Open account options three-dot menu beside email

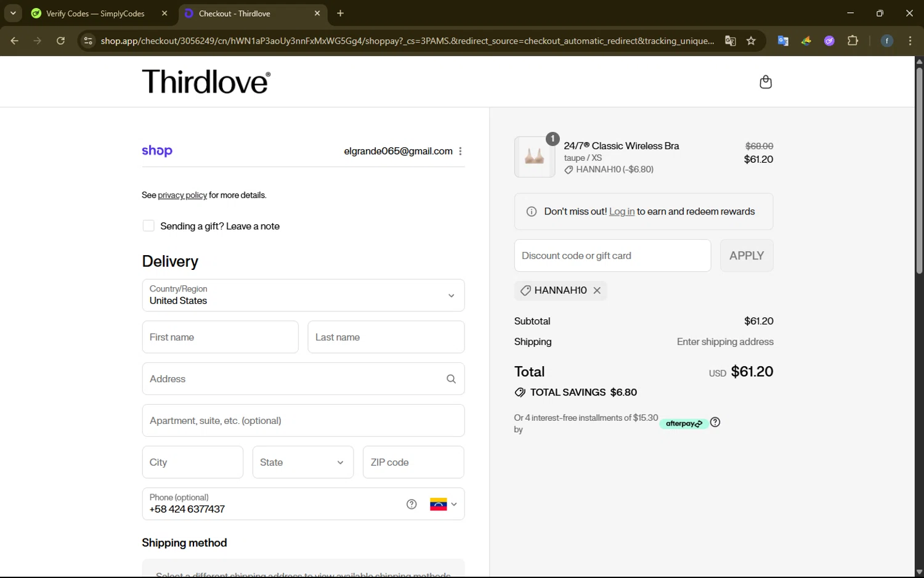click(460, 151)
